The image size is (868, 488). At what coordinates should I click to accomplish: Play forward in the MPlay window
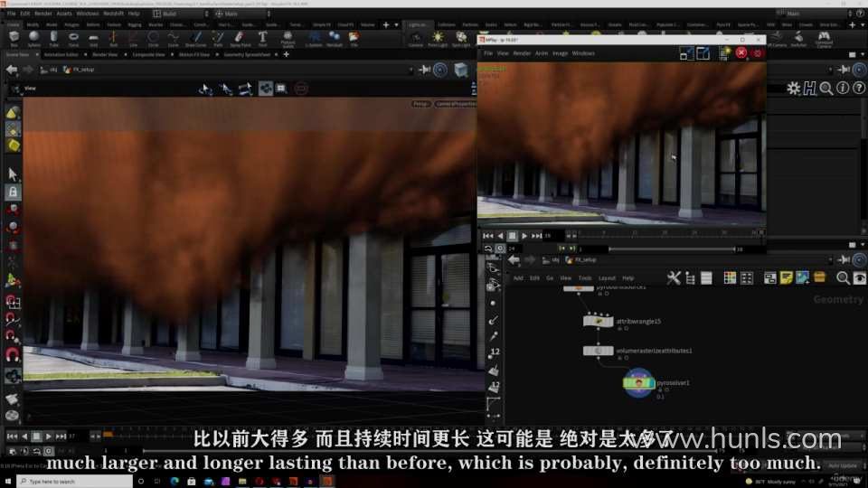(524, 236)
